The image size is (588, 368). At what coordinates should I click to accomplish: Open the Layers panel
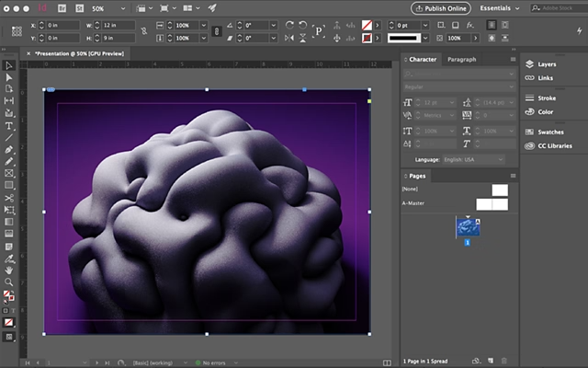click(x=547, y=64)
